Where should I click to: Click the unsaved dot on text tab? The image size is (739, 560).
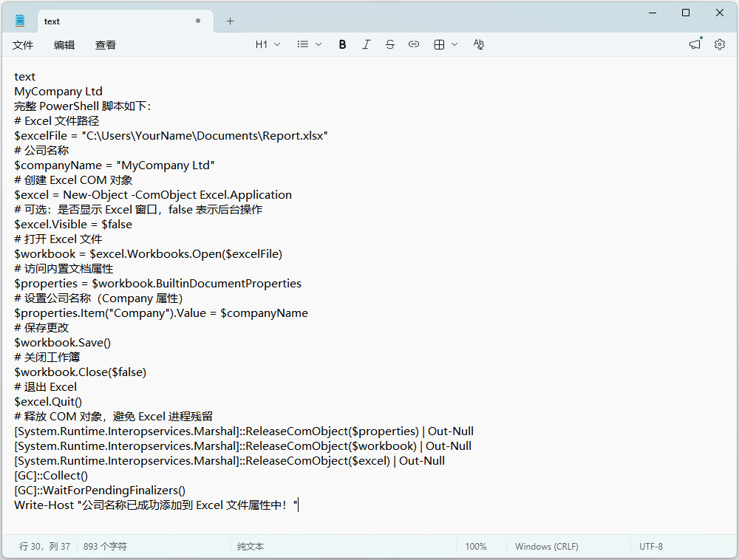point(198,21)
